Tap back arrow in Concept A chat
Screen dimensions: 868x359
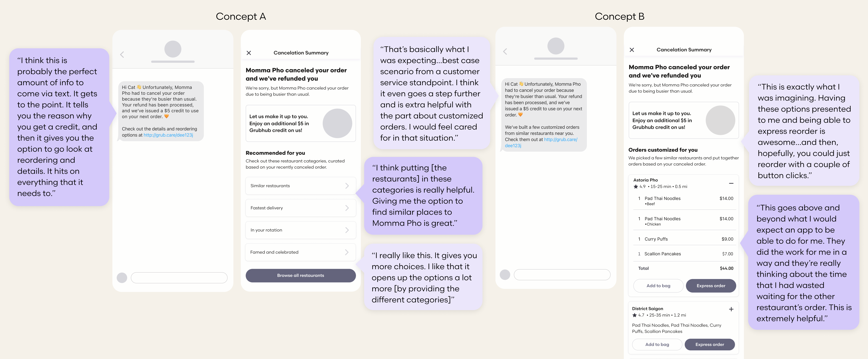tap(122, 55)
